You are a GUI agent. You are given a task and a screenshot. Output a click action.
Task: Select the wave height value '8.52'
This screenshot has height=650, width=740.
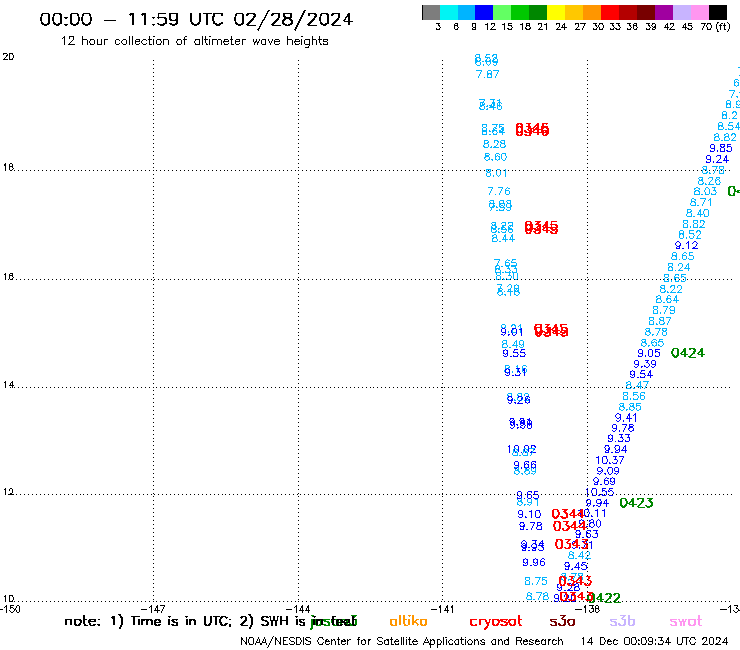tap(690, 235)
